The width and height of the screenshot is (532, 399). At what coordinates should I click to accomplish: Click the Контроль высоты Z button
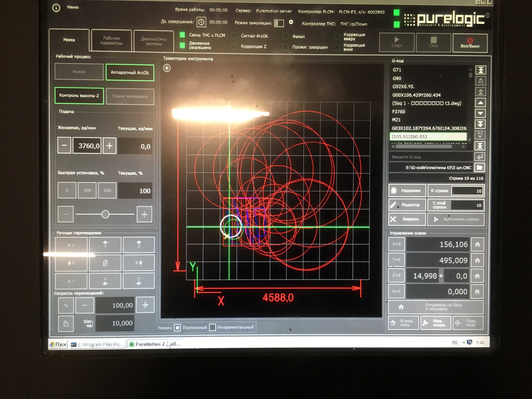[x=79, y=96]
